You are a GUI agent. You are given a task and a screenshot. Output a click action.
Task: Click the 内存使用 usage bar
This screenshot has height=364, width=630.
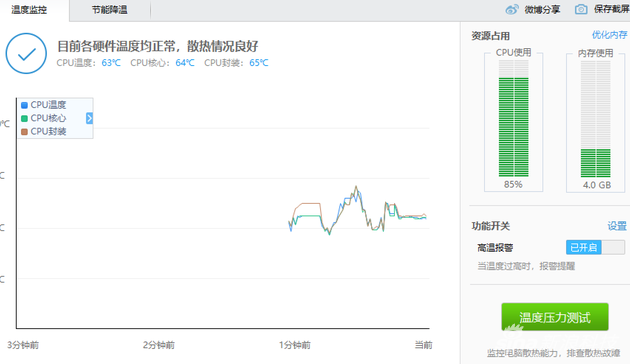[x=595, y=119]
